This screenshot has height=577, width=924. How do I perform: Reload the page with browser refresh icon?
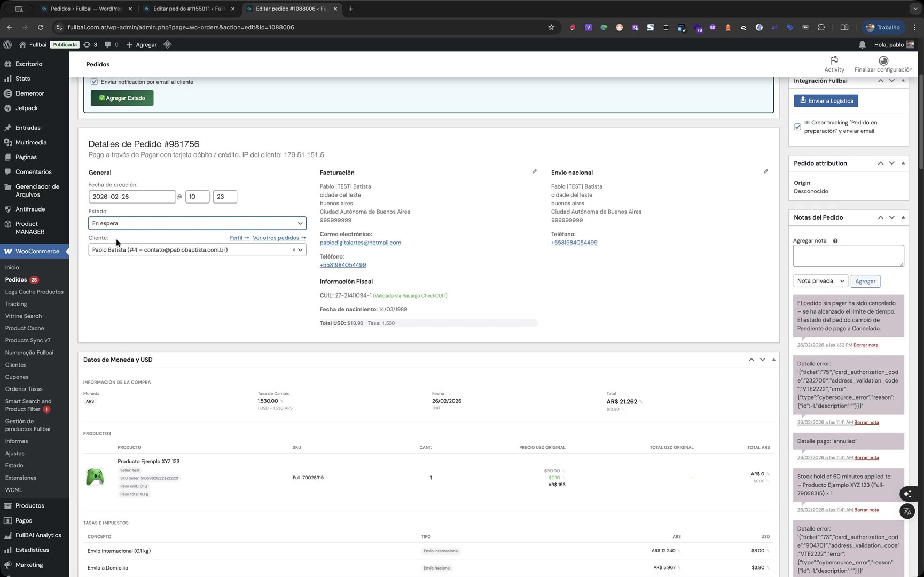click(41, 27)
